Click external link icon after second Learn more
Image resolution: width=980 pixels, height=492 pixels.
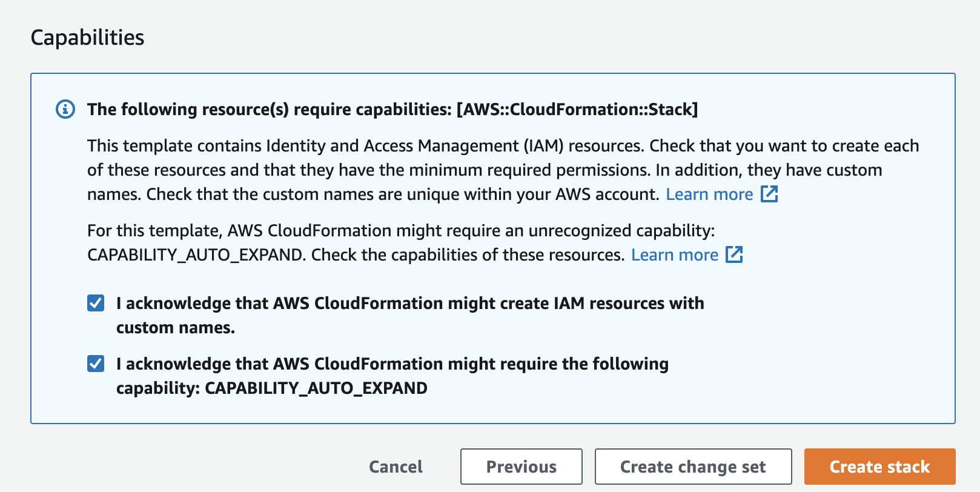coord(734,255)
